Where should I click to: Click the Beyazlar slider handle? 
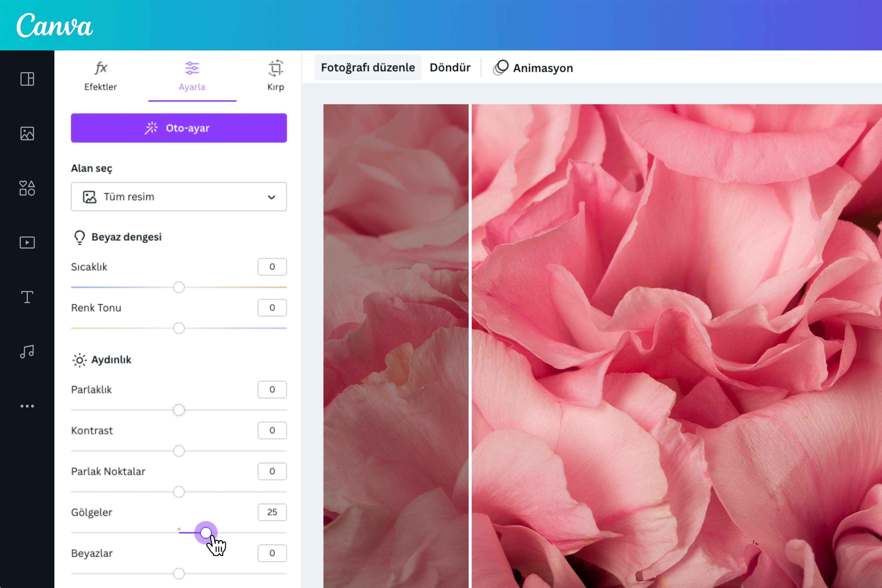[179, 573]
